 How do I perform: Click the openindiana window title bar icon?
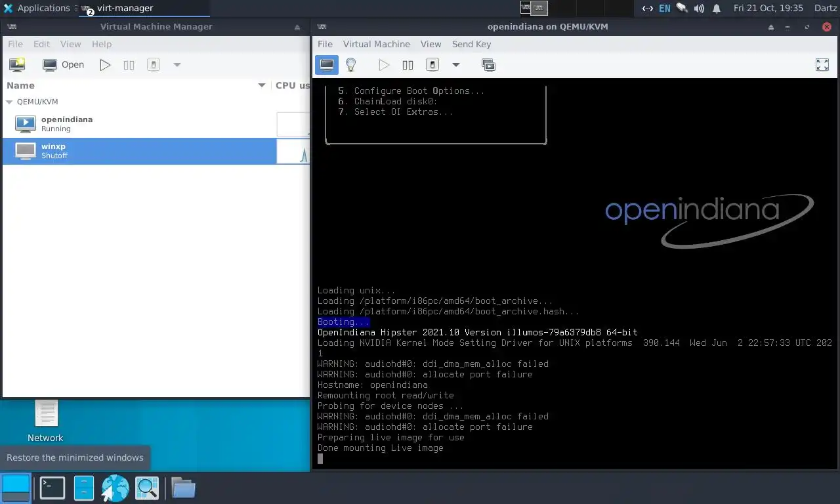point(322,27)
